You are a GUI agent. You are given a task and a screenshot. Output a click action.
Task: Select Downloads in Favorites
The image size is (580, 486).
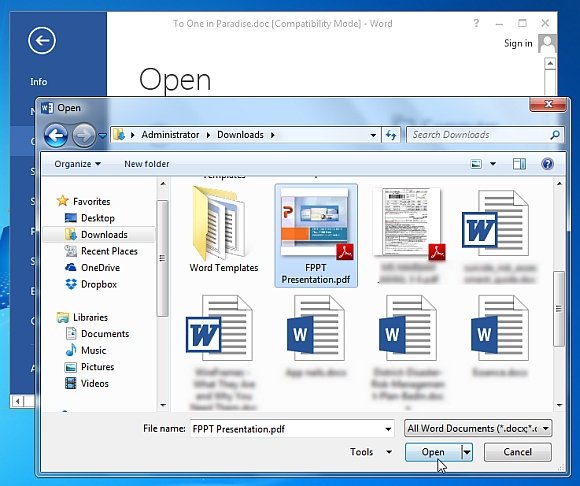[x=99, y=234]
